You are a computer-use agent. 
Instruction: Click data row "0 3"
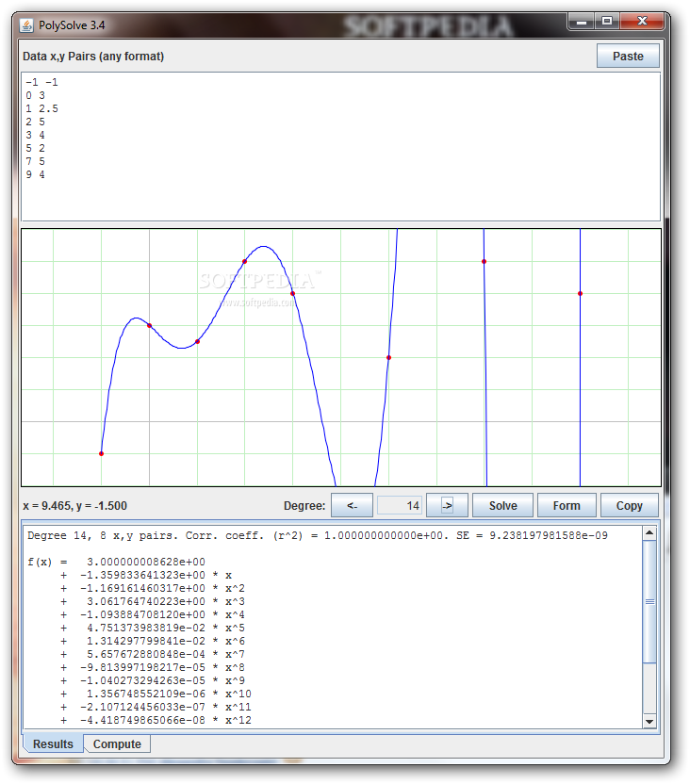coord(36,95)
